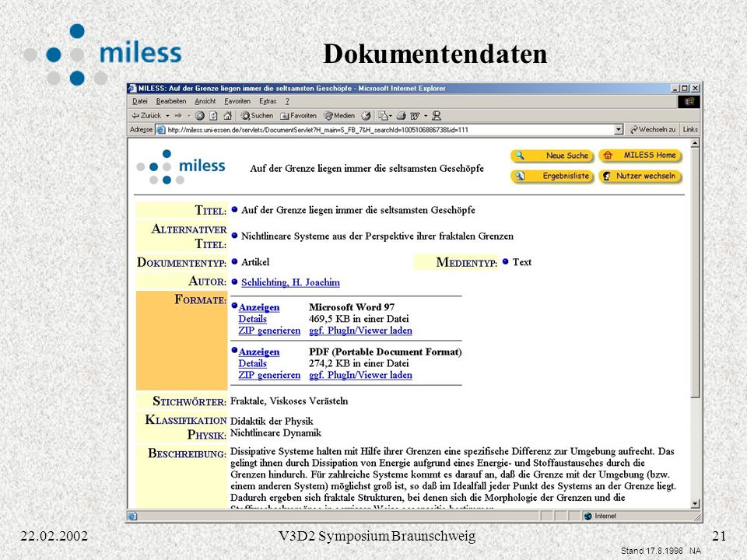The image size is (747, 560).
Task: Open Suchen search pane
Action: [x=257, y=115]
